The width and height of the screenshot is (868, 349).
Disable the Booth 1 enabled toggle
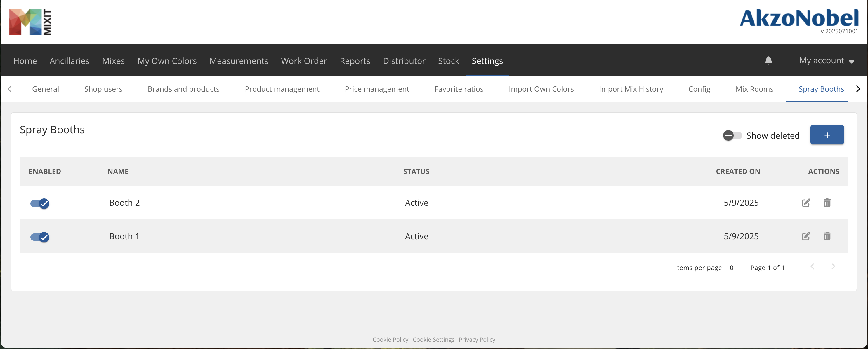pyautogui.click(x=40, y=237)
